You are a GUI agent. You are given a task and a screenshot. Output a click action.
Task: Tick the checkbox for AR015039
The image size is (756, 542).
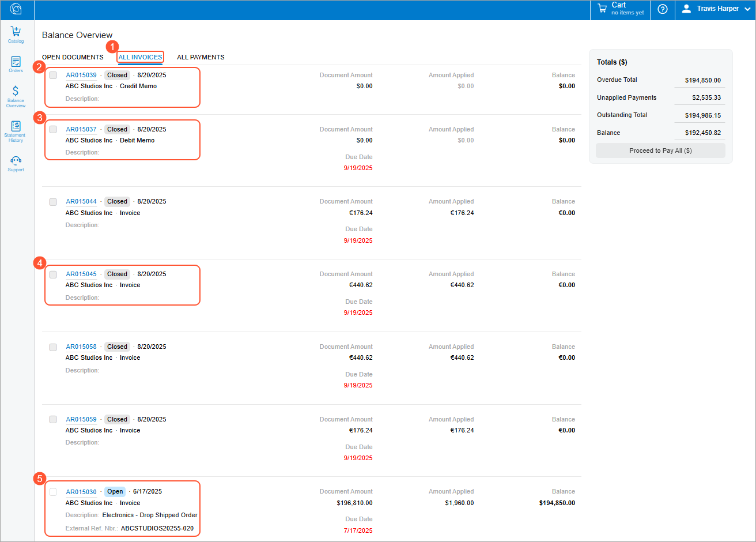[53, 76]
